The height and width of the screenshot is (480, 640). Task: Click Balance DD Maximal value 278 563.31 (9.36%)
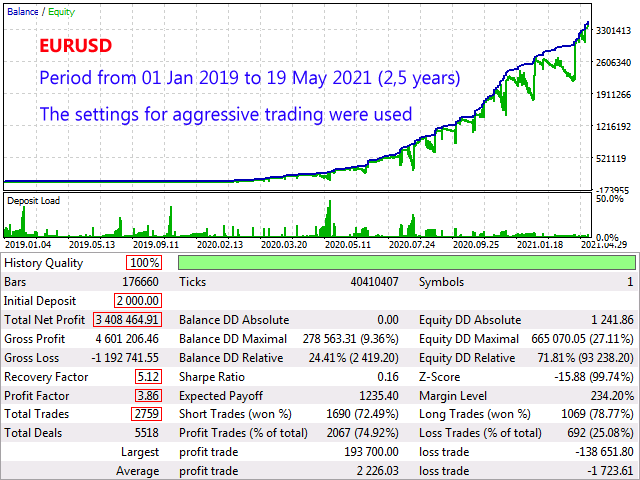click(351, 339)
